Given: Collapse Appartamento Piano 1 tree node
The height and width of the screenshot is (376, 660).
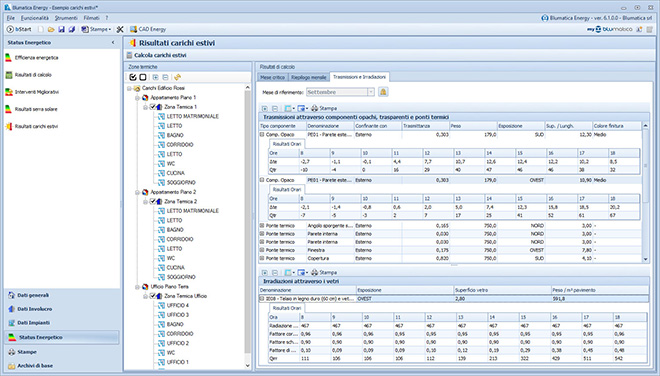Looking at the screenshot, I should point(137,98).
